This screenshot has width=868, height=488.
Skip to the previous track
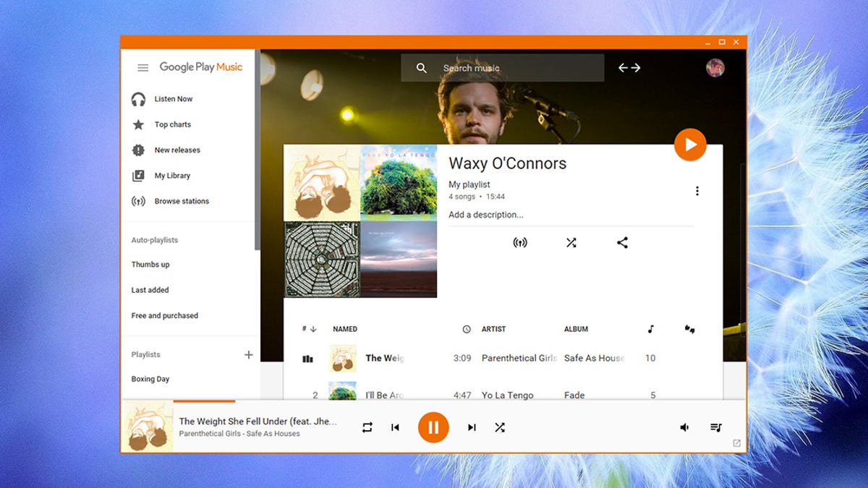[x=395, y=427]
